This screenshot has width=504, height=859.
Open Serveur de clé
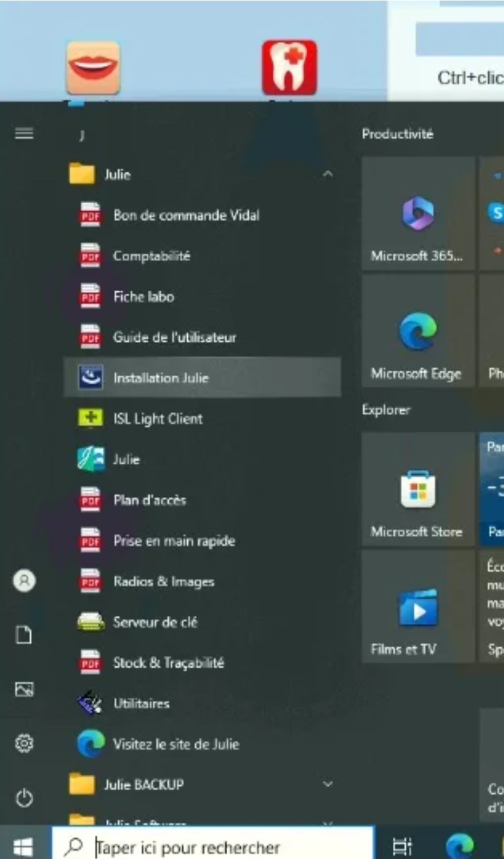tap(155, 622)
